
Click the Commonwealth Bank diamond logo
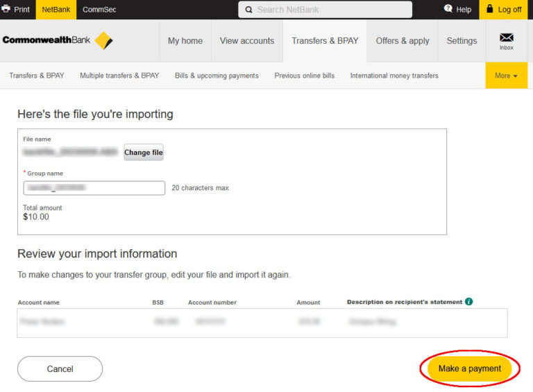click(103, 40)
